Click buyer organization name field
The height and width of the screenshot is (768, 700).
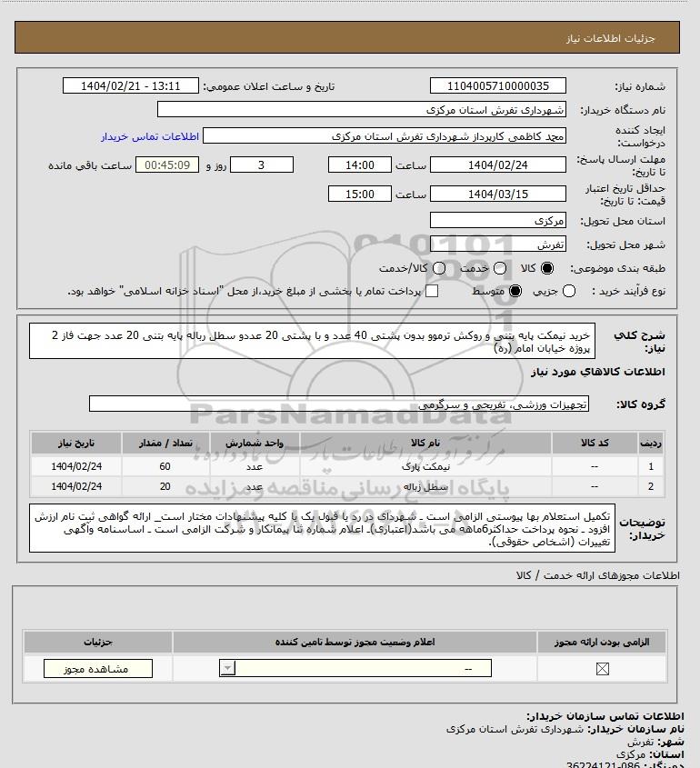[x=362, y=109]
